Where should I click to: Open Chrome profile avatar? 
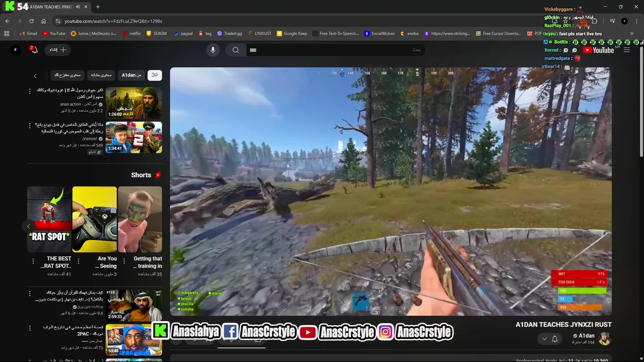coord(624,21)
